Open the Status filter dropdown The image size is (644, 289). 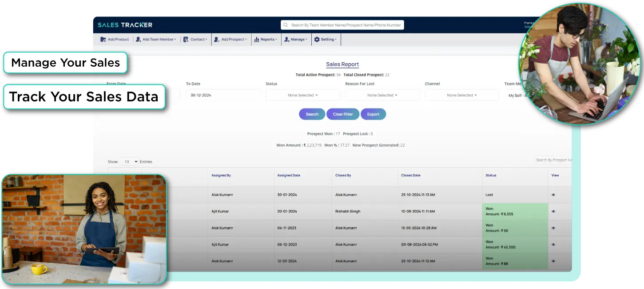302,95
